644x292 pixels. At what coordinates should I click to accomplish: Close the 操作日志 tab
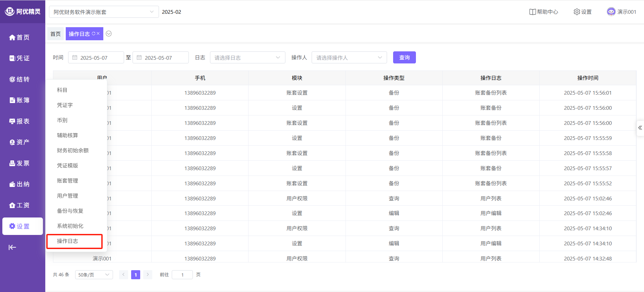coord(98,34)
